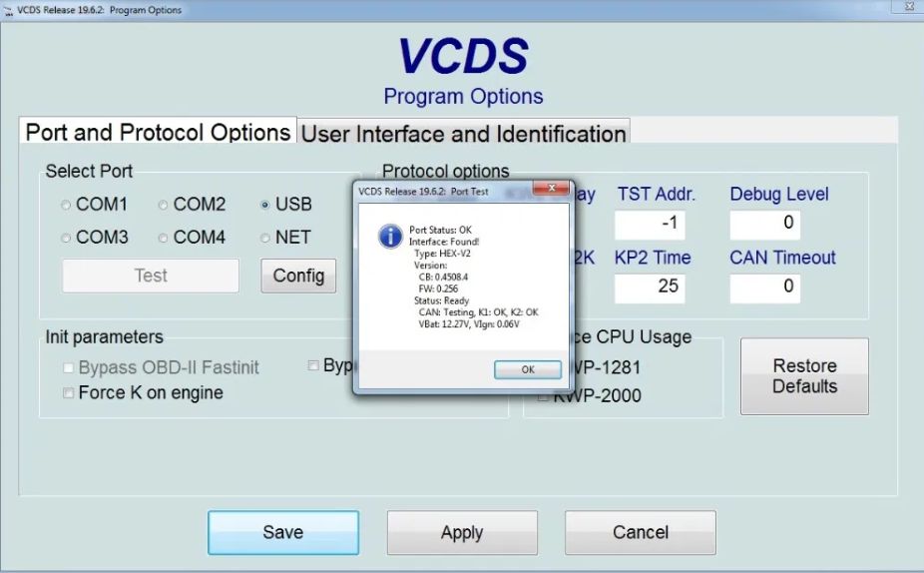Close the VCDS Program Options window
Screen dimensions: 924x573
click(909, 7)
